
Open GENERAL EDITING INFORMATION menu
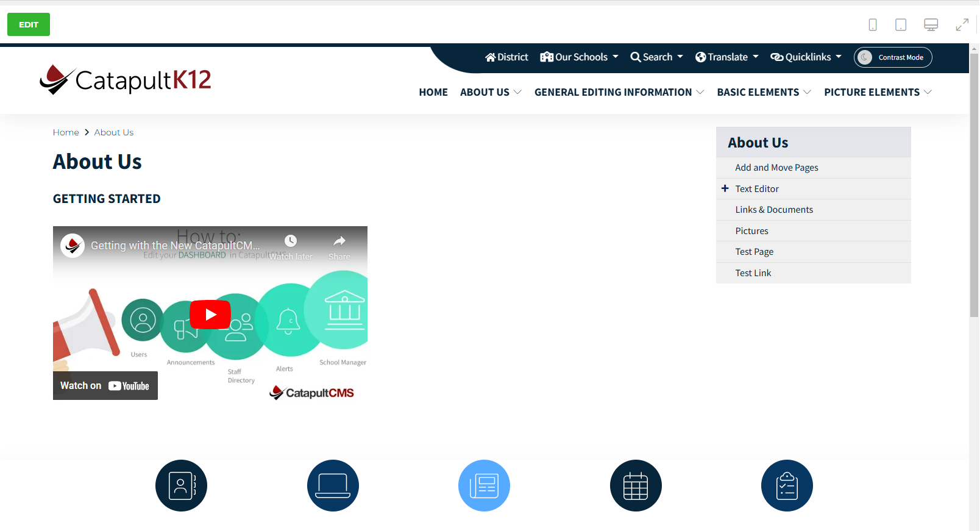coord(613,92)
